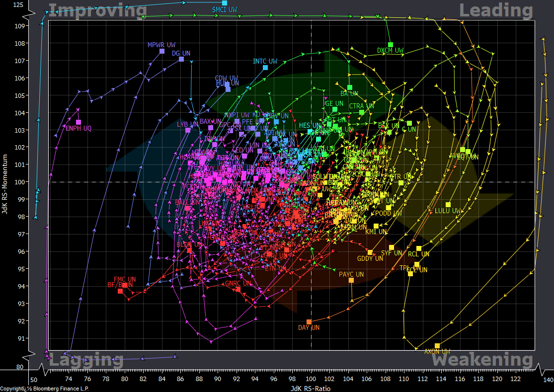
Task: Select the CTRA UN marker
Action: pos(361,112)
